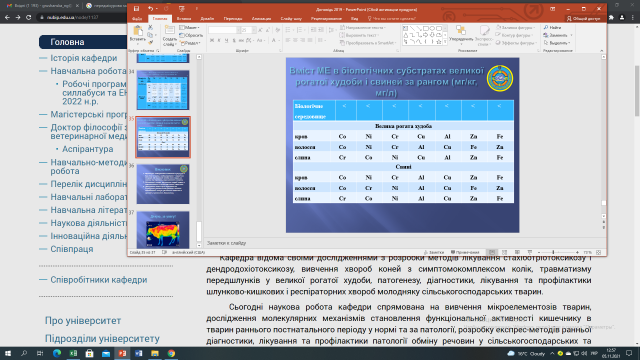Click the Find magnifier button
640x360 pixels.
click(x=553, y=27)
